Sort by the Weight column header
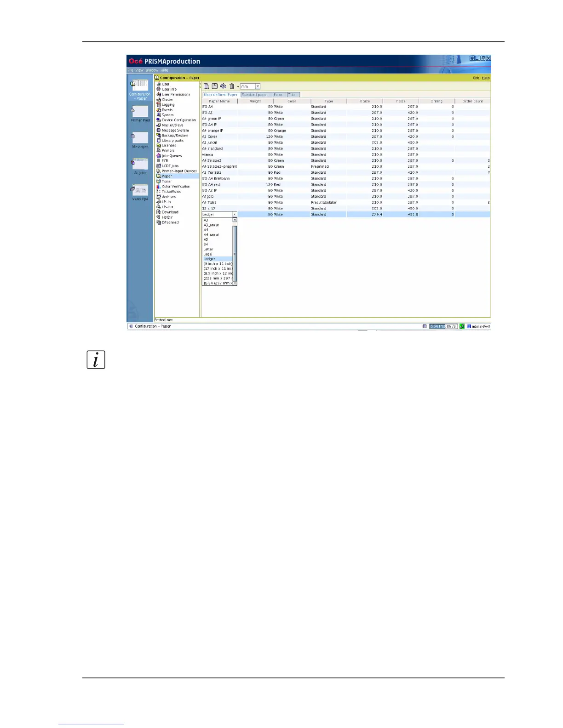Screen dimensions: 563x728 coord(255,101)
